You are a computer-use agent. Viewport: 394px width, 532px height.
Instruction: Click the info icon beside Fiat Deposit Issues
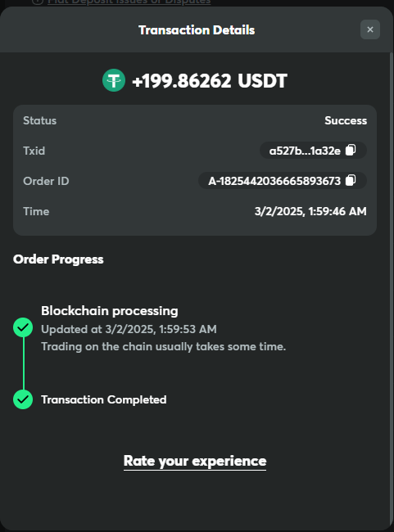pos(38,2)
